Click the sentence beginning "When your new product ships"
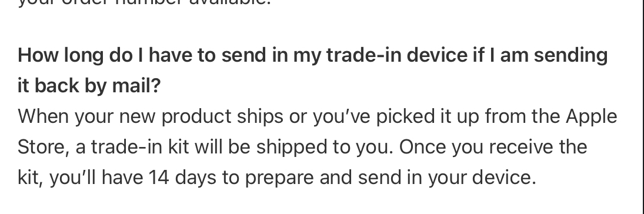Screen dimensions: 644x214 (x=317, y=132)
